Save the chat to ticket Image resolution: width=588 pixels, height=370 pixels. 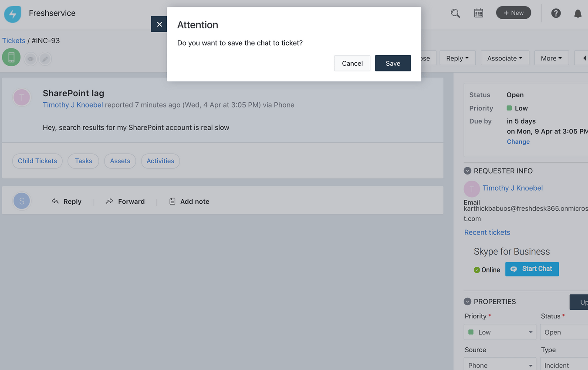[392, 63]
